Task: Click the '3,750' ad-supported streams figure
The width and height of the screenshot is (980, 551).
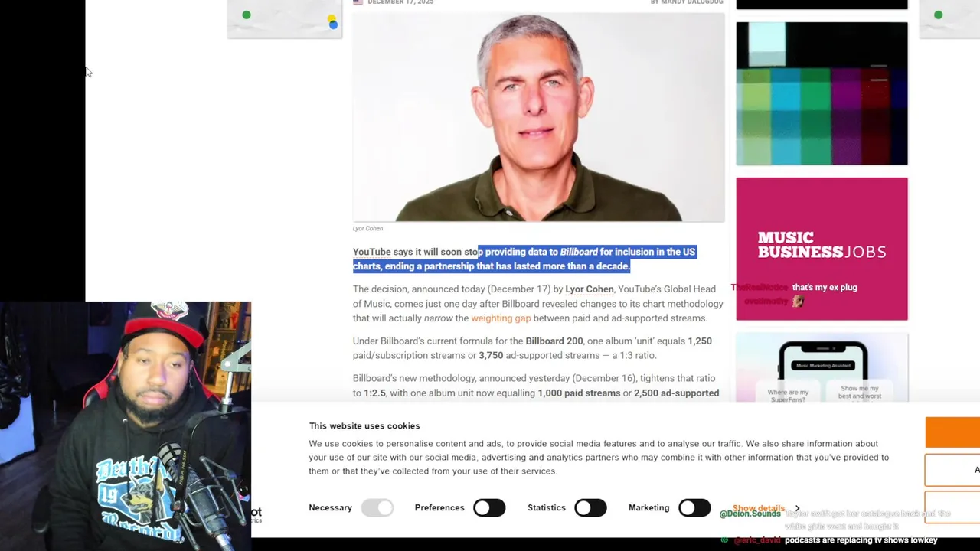Action: pos(491,356)
